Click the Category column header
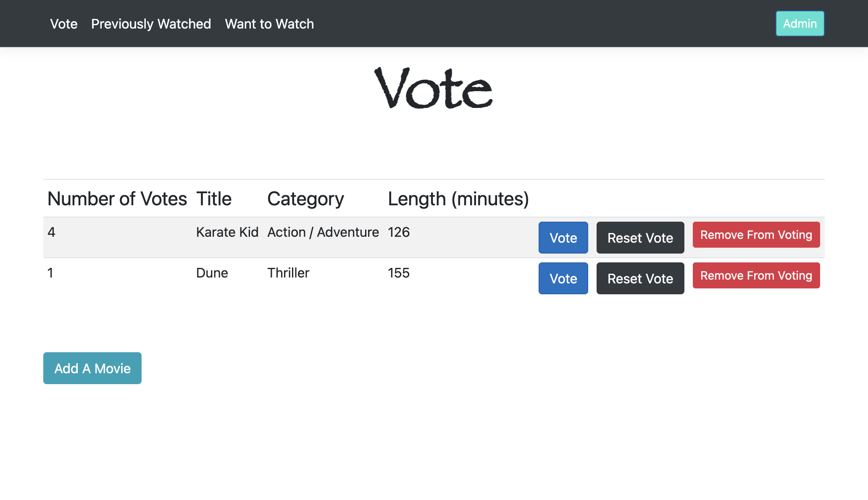Screen dimensions: 868x500 coord(305,199)
